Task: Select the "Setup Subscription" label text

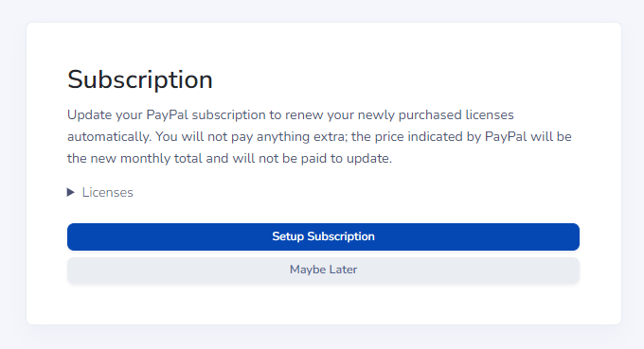Action: 323,236
